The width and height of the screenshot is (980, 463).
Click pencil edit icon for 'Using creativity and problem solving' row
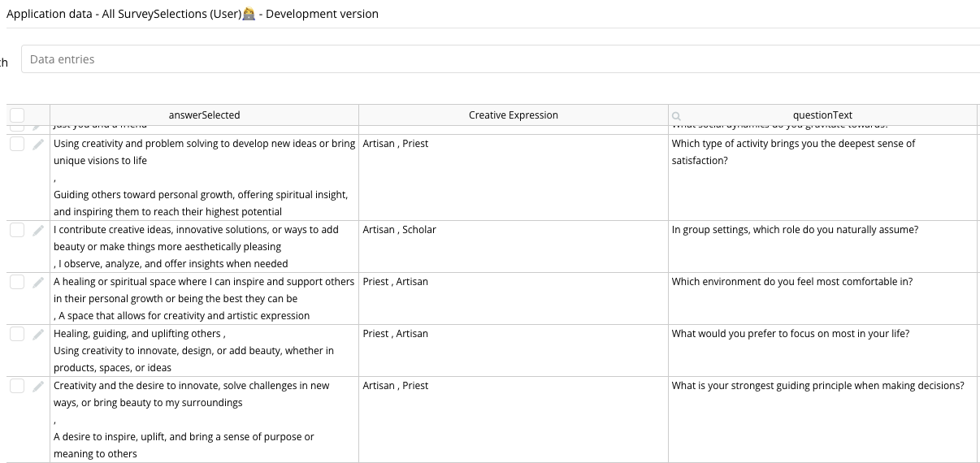(x=37, y=145)
